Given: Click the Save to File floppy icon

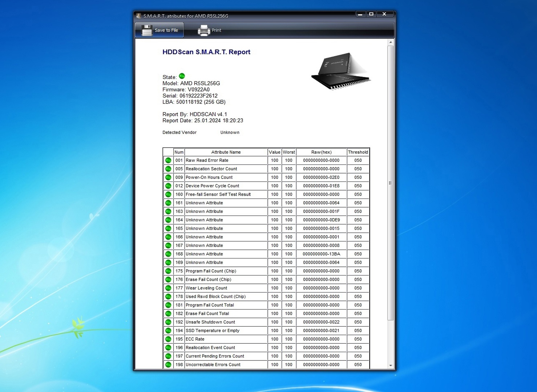Looking at the screenshot, I should coord(147,30).
